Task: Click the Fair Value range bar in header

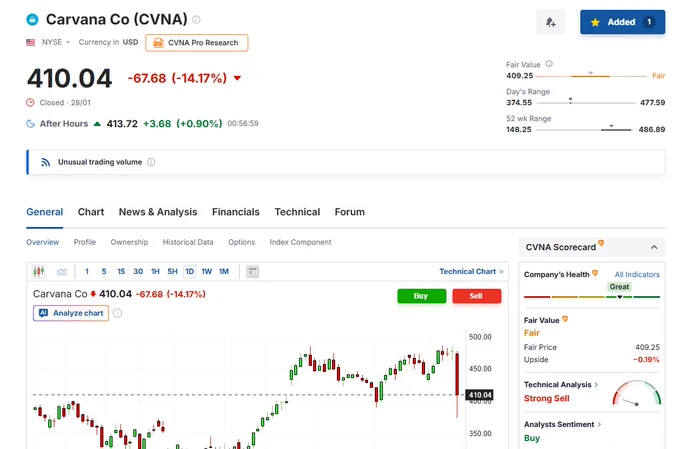Action: click(x=592, y=75)
